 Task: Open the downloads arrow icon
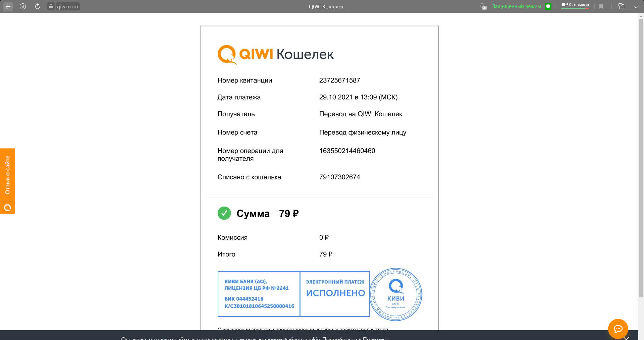[x=636, y=6]
